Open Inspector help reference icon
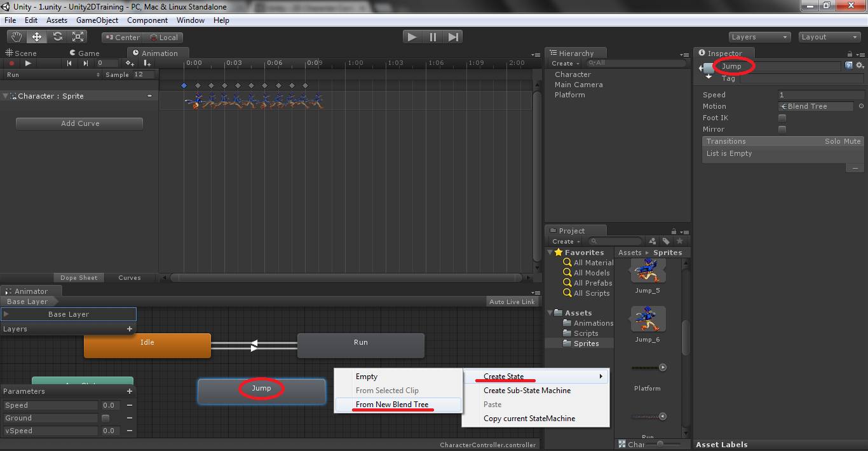Image resolution: width=868 pixels, height=451 pixels. click(x=849, y=66)
